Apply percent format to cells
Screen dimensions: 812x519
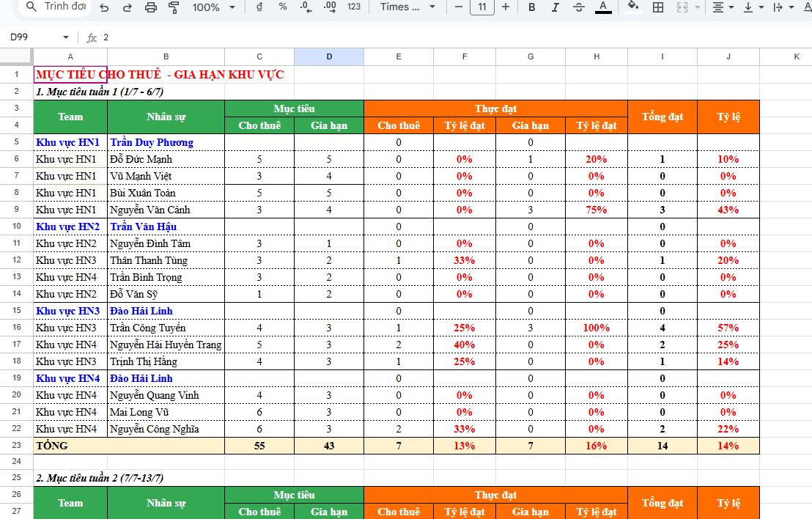point(283,7)
